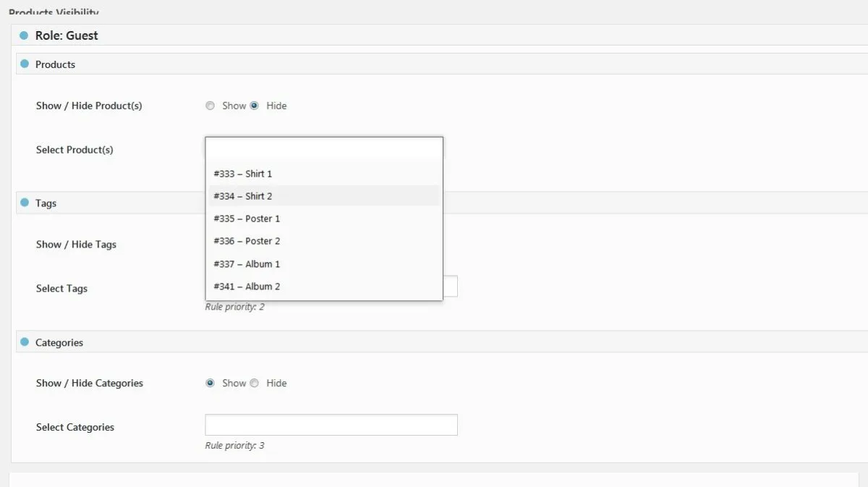Click the Rule priority: 2 note
868x487 pixels.
pyautogui.click(x=234, y=307)
